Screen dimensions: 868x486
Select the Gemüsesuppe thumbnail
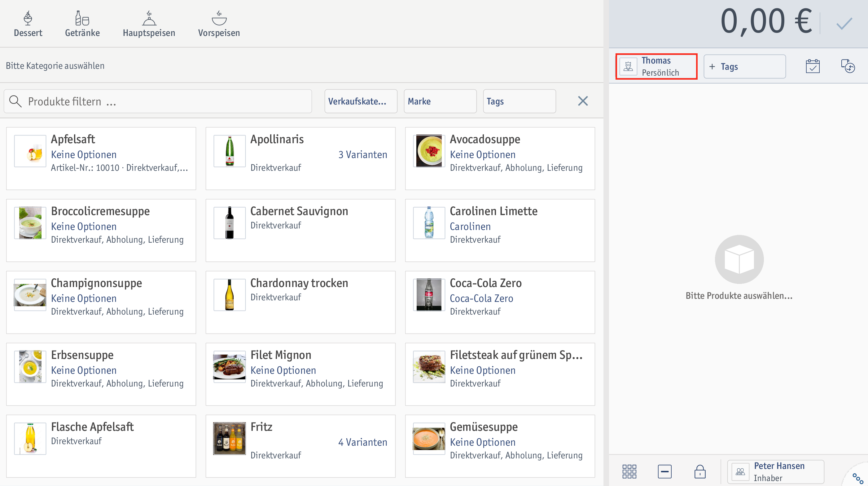(x=429, y=439)
